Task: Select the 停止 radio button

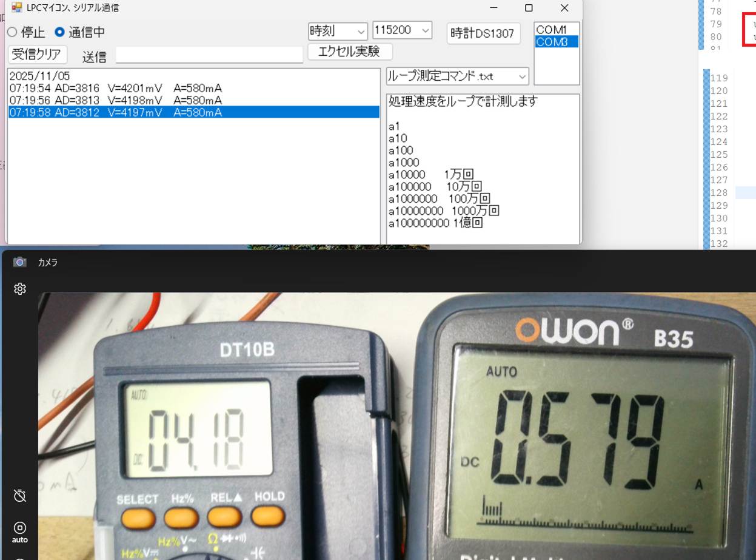Action: (12, 32)
